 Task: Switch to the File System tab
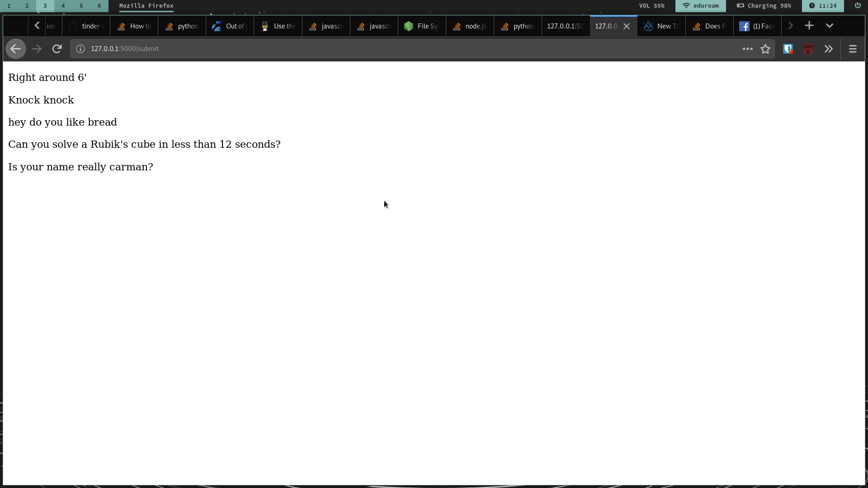point(422,26)
